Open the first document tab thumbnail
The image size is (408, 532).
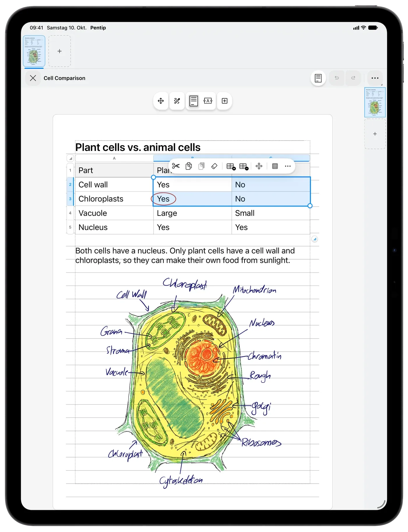click(x=34, y=51)
